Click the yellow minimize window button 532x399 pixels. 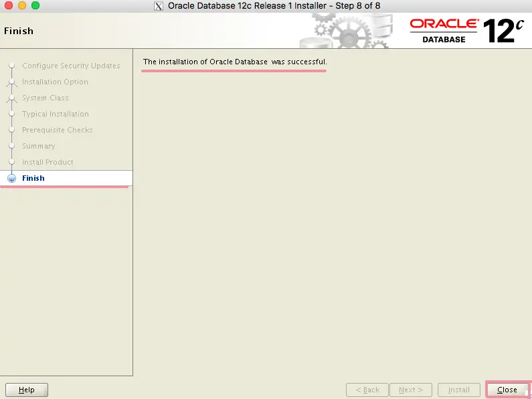[x=22, y=5]
